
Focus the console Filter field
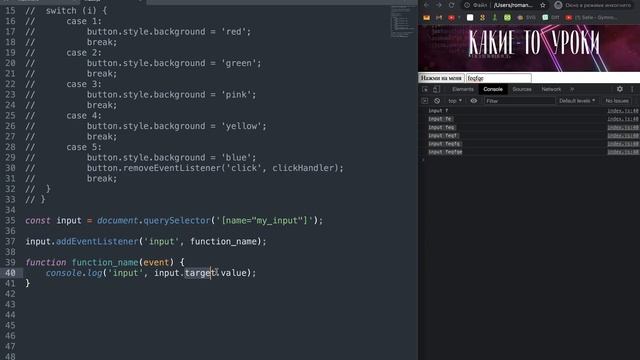coord(519,100)
